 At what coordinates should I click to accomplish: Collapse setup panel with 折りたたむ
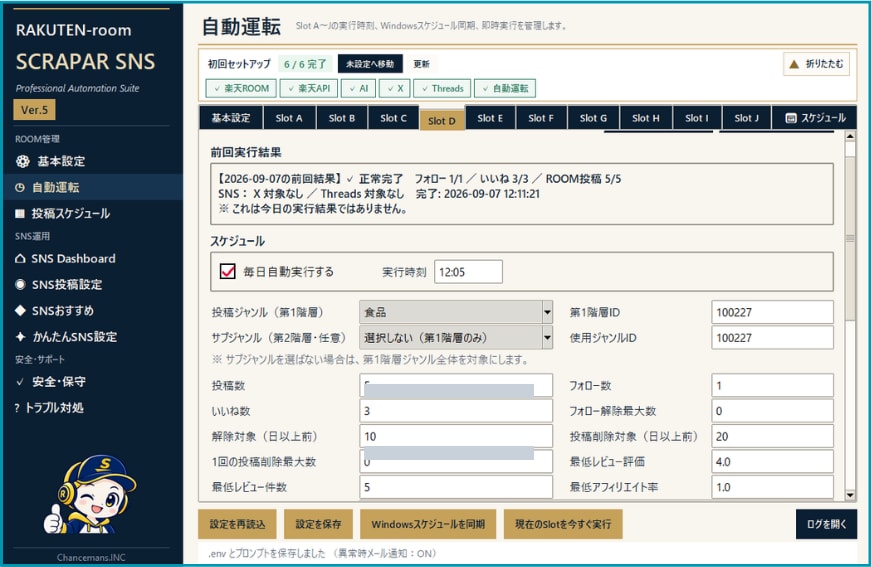[x=816, y=64]
